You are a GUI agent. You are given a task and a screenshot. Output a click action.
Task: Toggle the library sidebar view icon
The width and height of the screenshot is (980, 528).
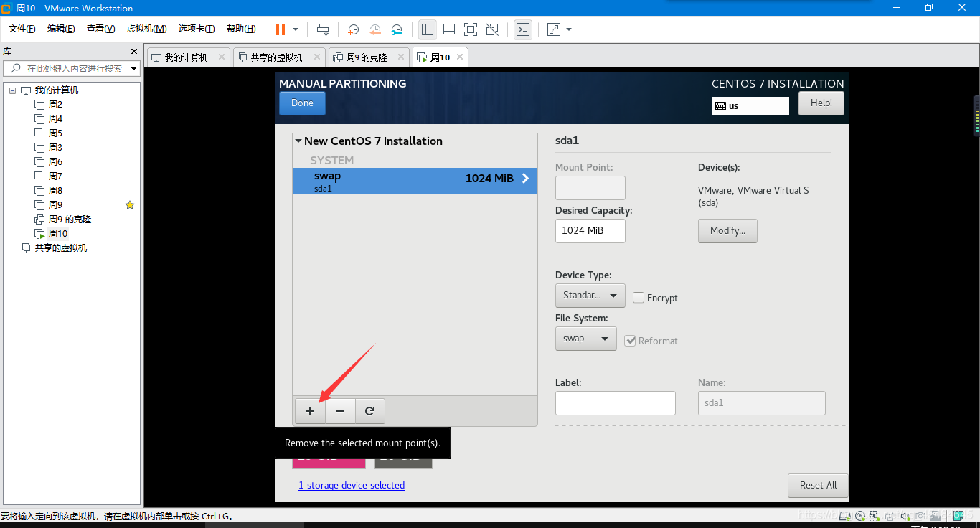[x=428, y=29]
